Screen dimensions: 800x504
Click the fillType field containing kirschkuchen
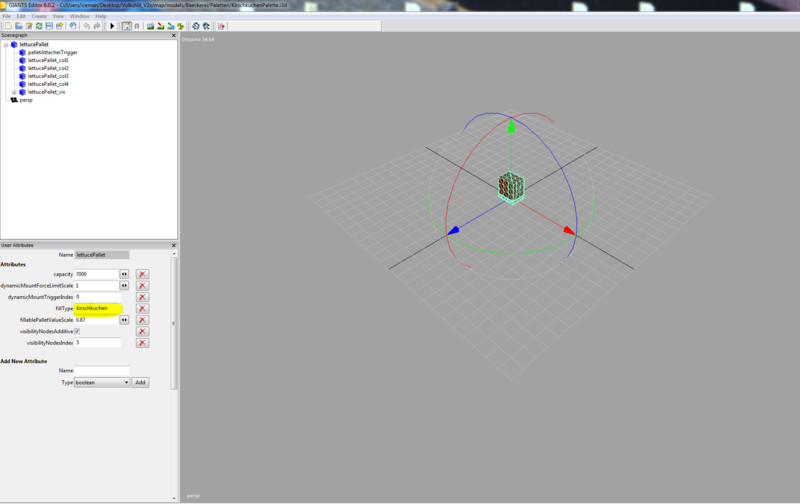pyautogui.click(x=98, y=308)
